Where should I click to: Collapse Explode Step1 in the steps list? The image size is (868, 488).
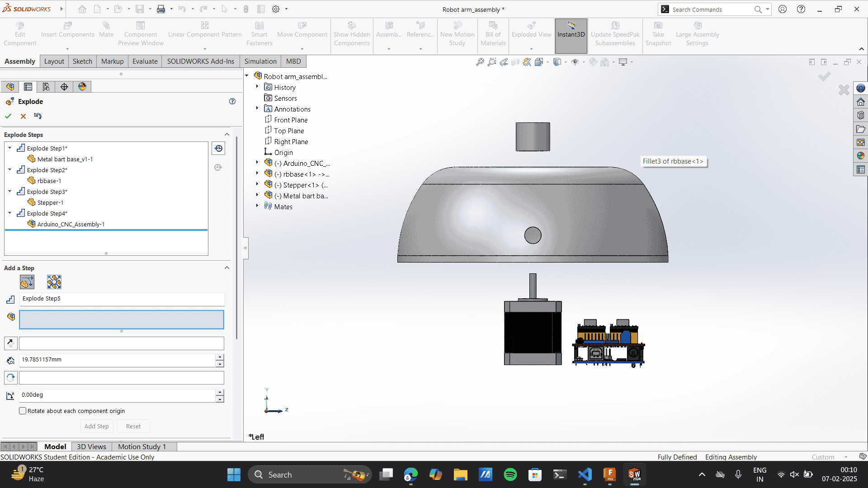10,148
